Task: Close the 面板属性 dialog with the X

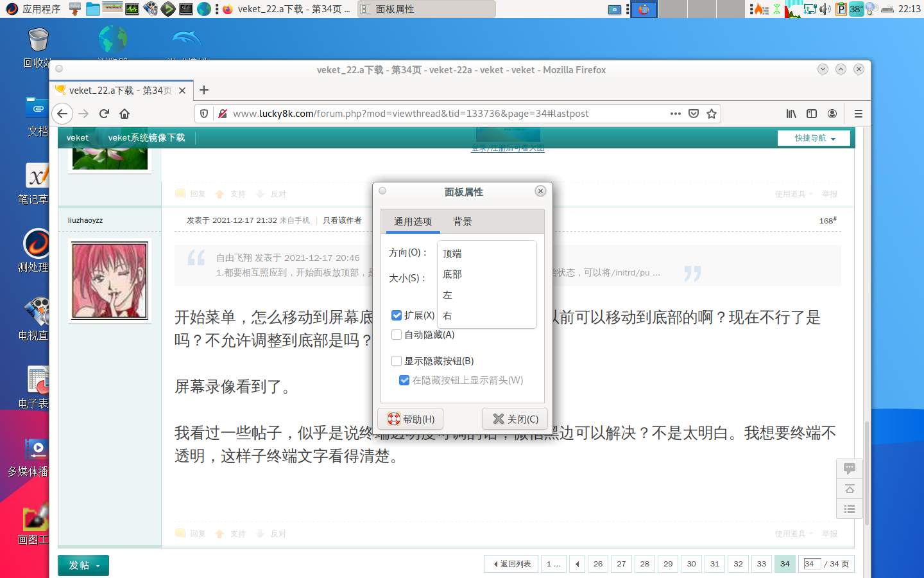Action: pos(540,191)
